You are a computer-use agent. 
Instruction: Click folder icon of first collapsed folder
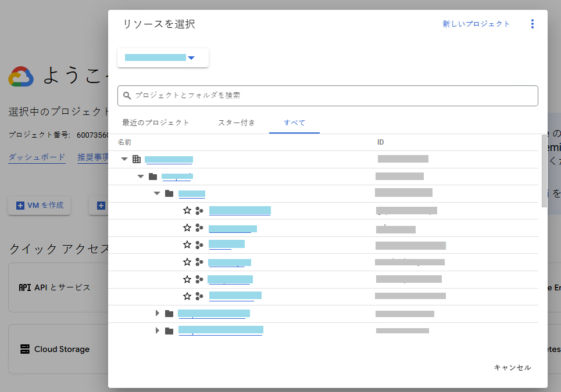[x=169, y=314]
